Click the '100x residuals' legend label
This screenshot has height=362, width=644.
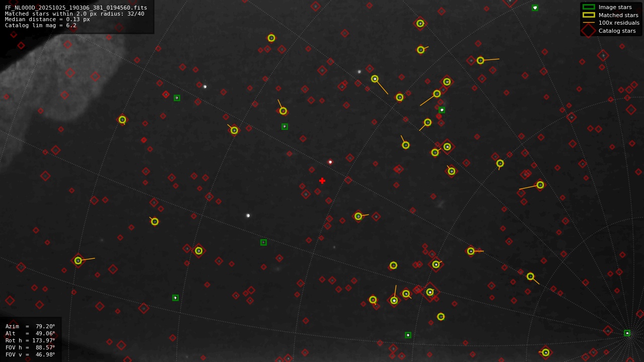tap(619, 23)
